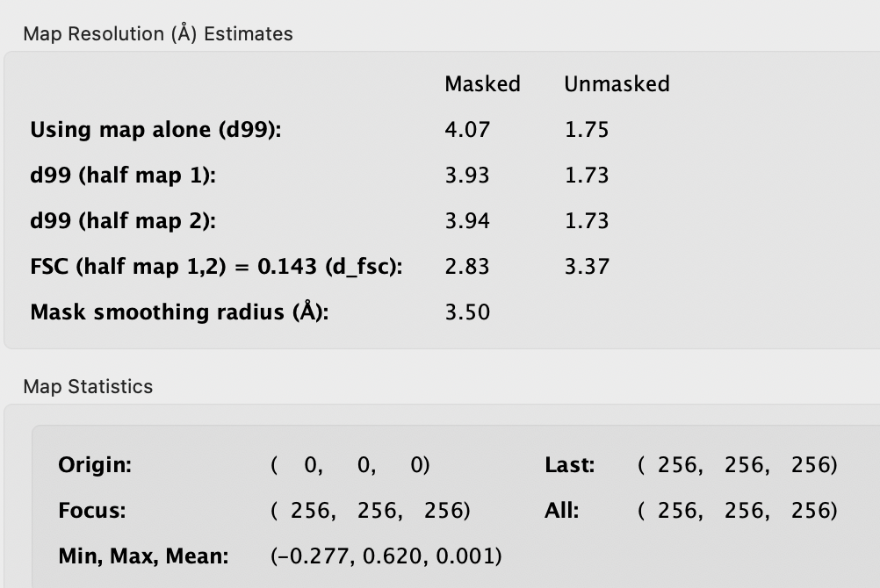
Task: Select the Focus coordinates value
Action: point(371,511)
